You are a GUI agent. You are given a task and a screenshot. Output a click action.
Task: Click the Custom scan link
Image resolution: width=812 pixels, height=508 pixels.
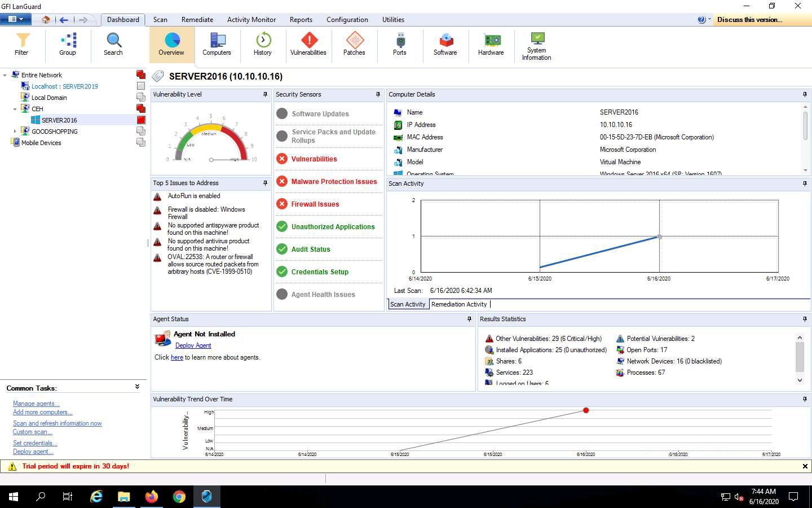tap(32, 432)
